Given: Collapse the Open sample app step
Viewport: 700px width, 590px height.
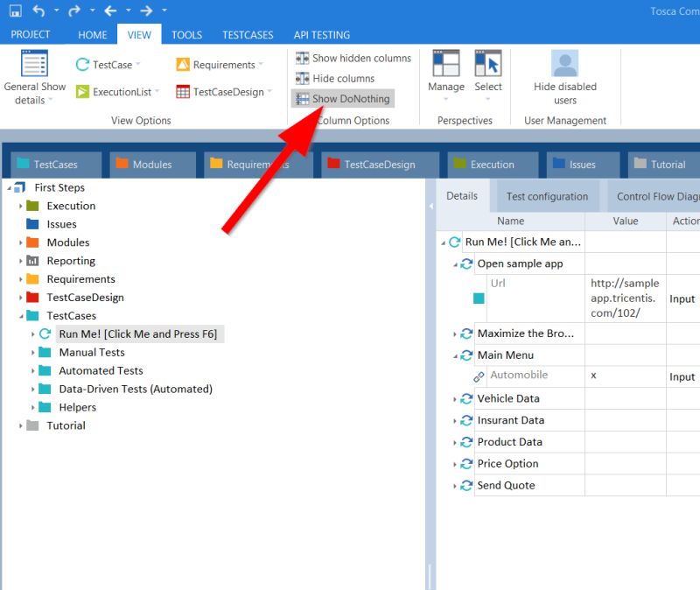Looking at the screenshot, I should point(455,265).
